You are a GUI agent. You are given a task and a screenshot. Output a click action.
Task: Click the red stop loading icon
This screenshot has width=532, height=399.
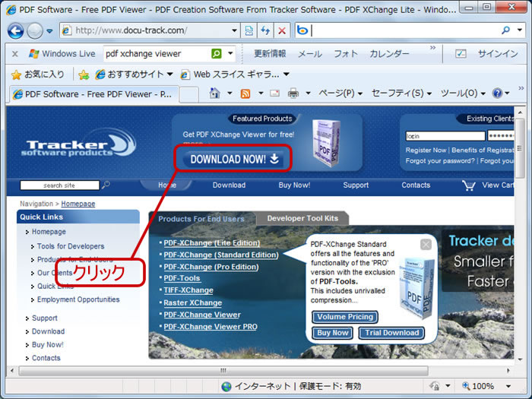coord(282,31)
